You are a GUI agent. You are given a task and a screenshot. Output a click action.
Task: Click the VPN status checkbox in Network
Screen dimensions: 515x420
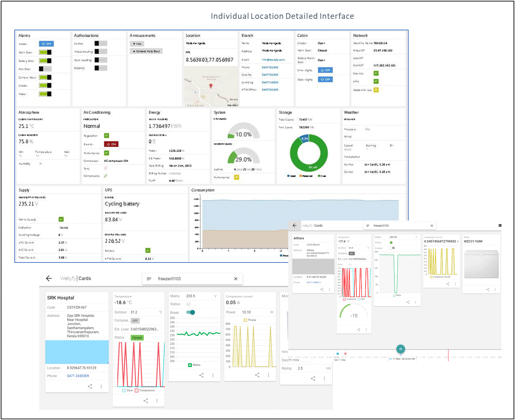(x=376, y=81)
